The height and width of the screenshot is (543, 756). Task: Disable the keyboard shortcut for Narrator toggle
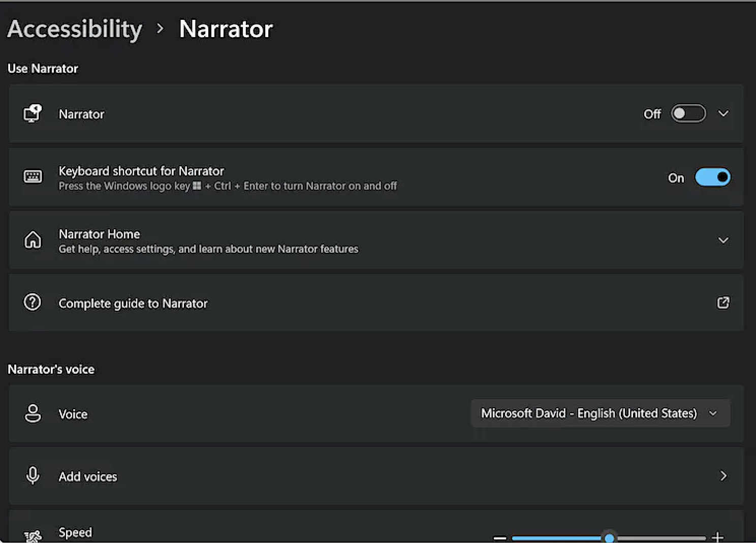click(712, 177)
